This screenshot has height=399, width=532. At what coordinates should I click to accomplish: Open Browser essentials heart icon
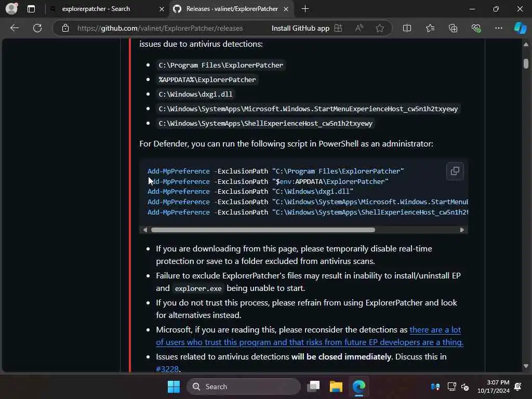(476, 28)
